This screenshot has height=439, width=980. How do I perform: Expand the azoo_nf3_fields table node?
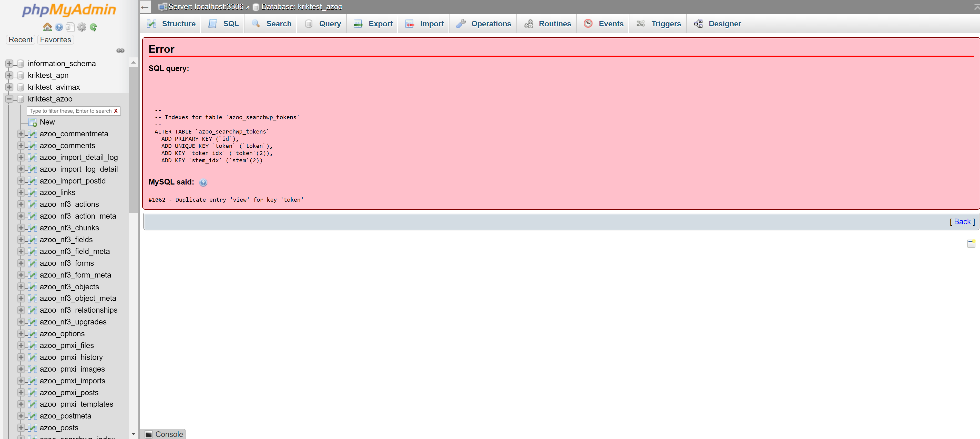pos(21,240)
